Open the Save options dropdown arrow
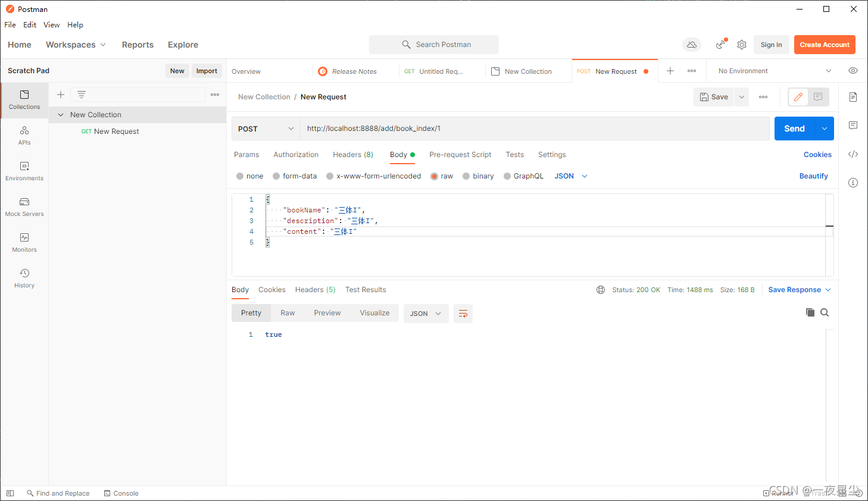 742,97
